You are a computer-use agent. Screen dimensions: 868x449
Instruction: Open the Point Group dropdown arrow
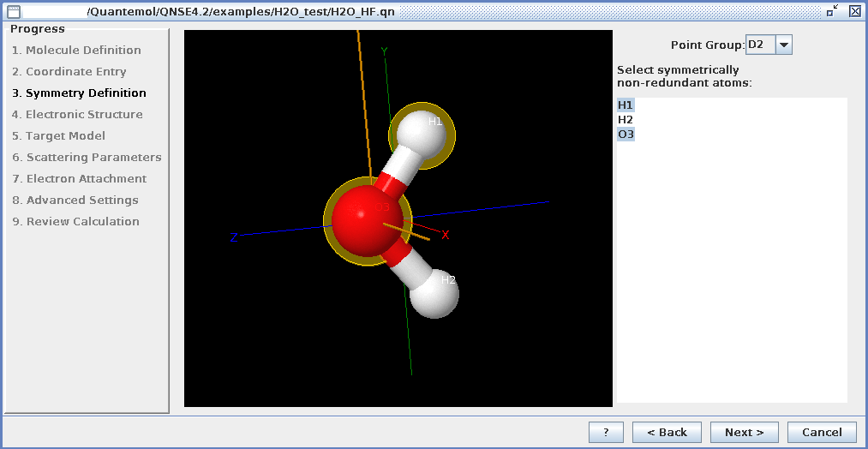coord(784,45)
